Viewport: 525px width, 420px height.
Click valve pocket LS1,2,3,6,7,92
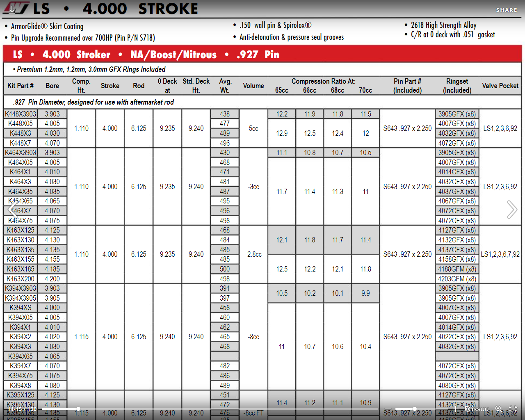click(x=500, y=254)
